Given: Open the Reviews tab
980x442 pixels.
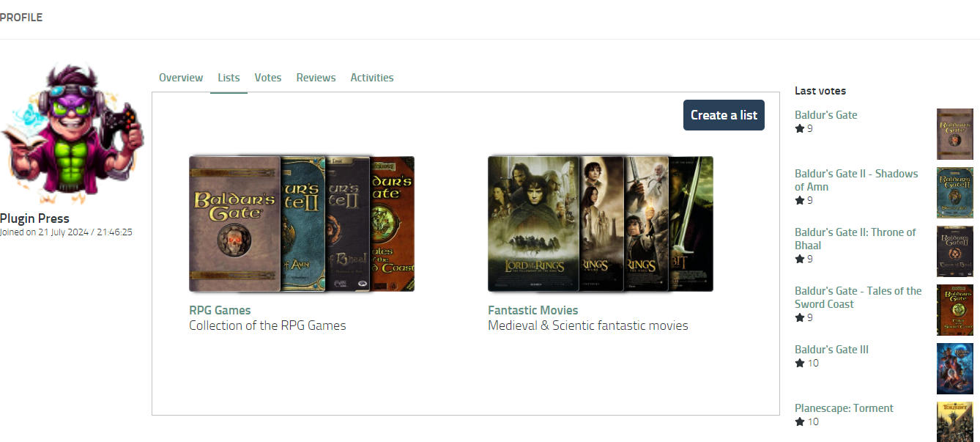Looking at the screenshot, I should click(x=316, y=78).
